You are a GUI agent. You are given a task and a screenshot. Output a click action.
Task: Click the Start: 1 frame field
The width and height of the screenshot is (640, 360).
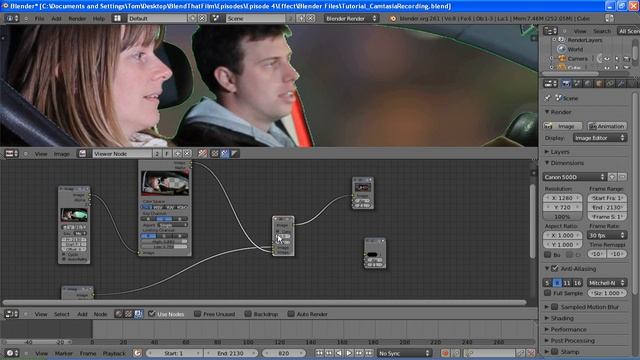tap(174, 353)
